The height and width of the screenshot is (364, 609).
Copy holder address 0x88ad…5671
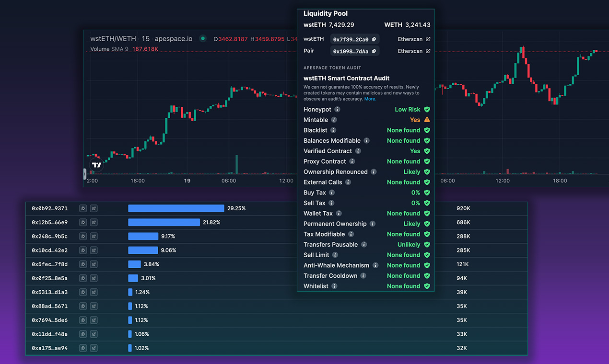pyautogui.click(x=83, y=306)
